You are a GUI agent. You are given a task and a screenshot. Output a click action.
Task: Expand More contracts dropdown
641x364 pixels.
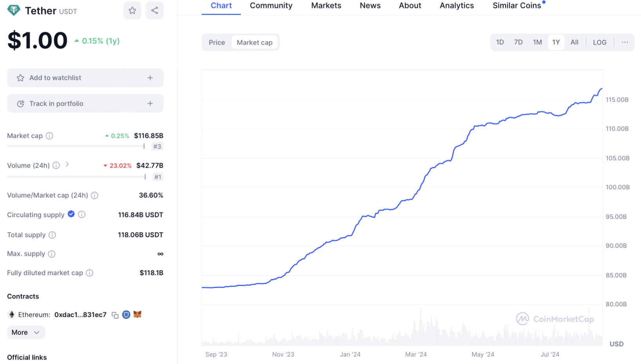click(26, 332)
